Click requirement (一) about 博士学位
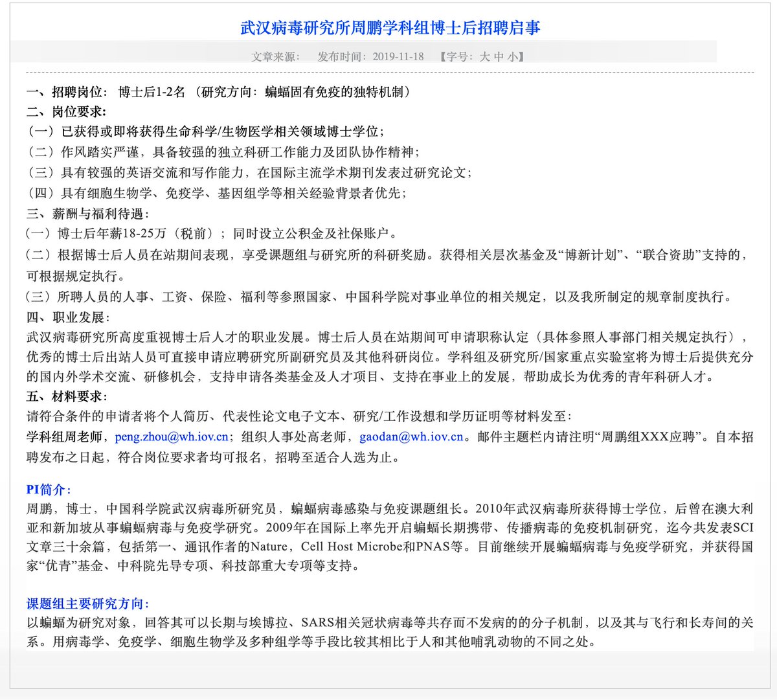Screen dimensions: 777x700 click(205, 132)
